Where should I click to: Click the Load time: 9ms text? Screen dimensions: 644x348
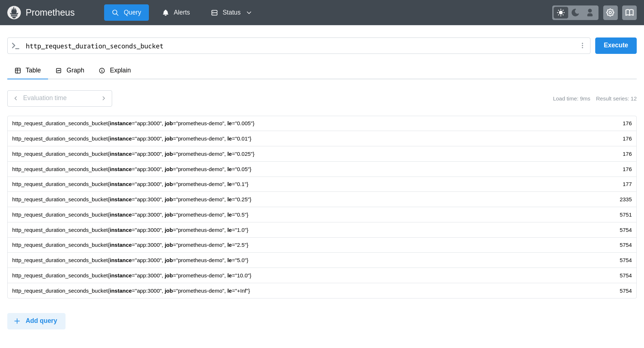pos(572,99)
